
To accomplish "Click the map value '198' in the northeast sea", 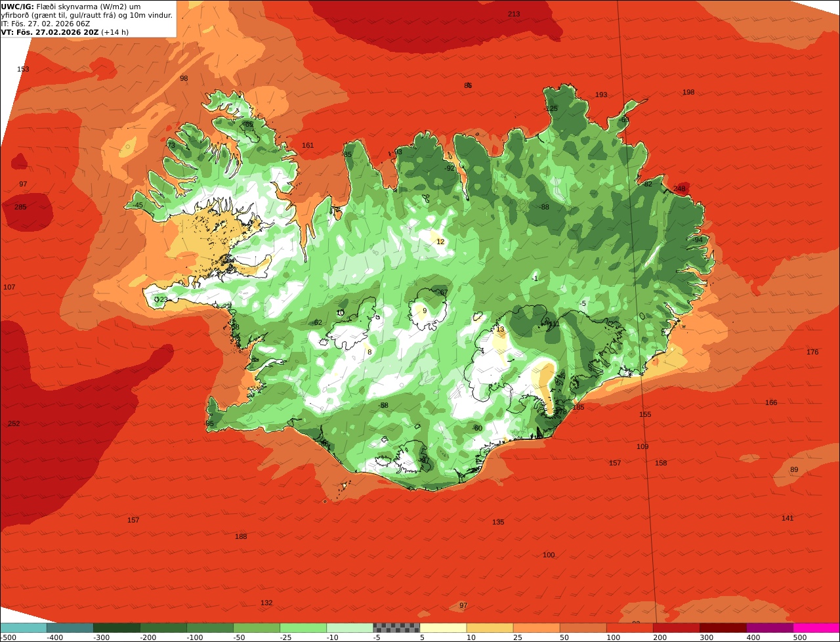I will click(x=688, y=92).
